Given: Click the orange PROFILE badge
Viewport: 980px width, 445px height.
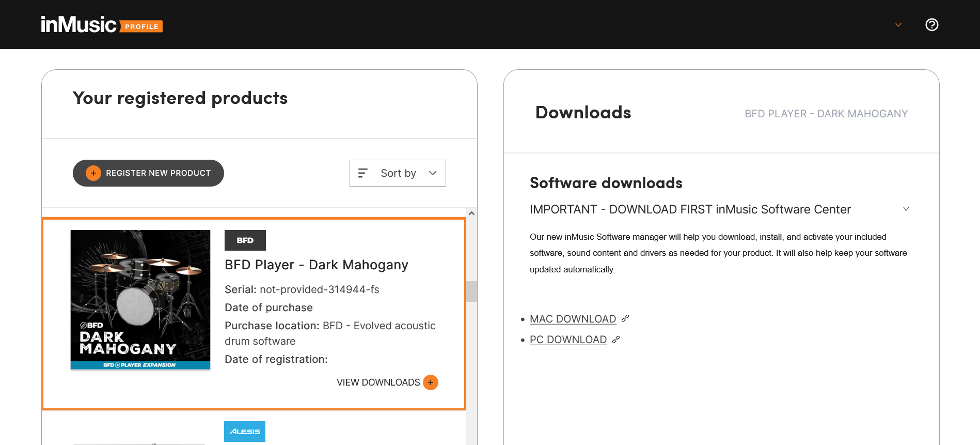Looking at the screenshot, I should [141, 26].
